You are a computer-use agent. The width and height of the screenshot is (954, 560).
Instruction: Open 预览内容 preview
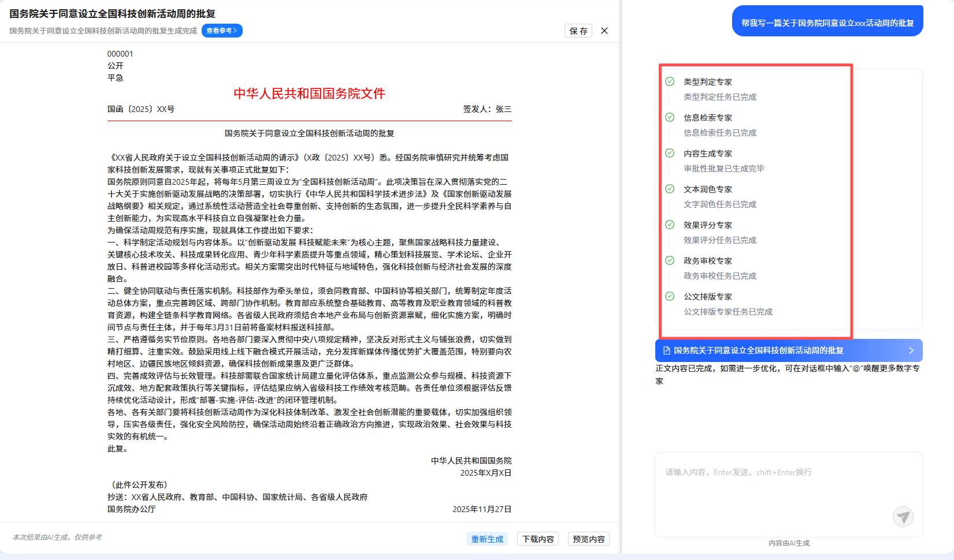tap(588, 539)
